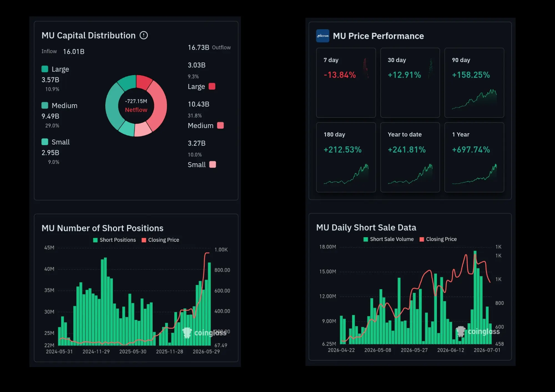Click the info icon beside MU Capital Distribution
The image size is (555, 392).
point(144,35)
